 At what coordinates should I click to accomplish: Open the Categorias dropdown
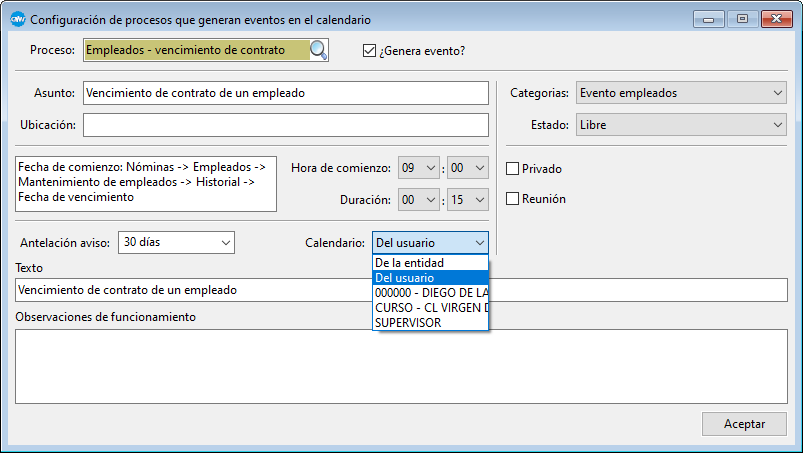[x=682, y=93]
